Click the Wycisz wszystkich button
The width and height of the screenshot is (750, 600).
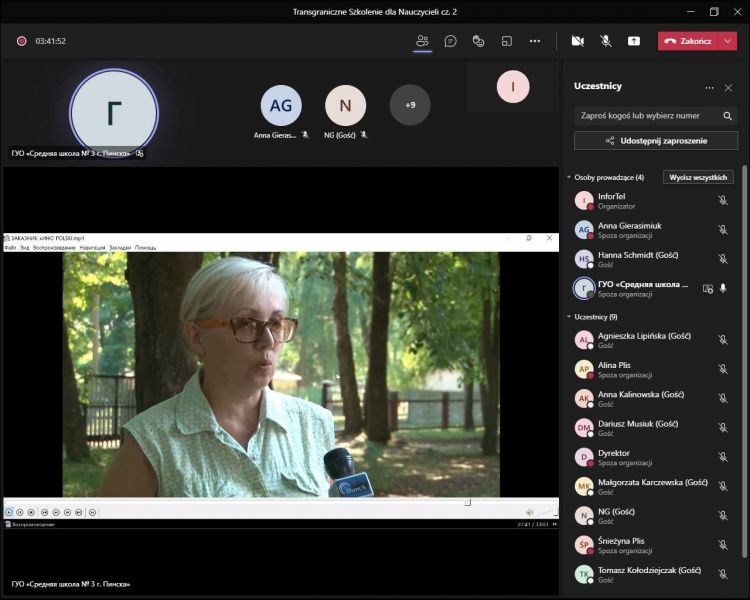[x=698, y=177]
